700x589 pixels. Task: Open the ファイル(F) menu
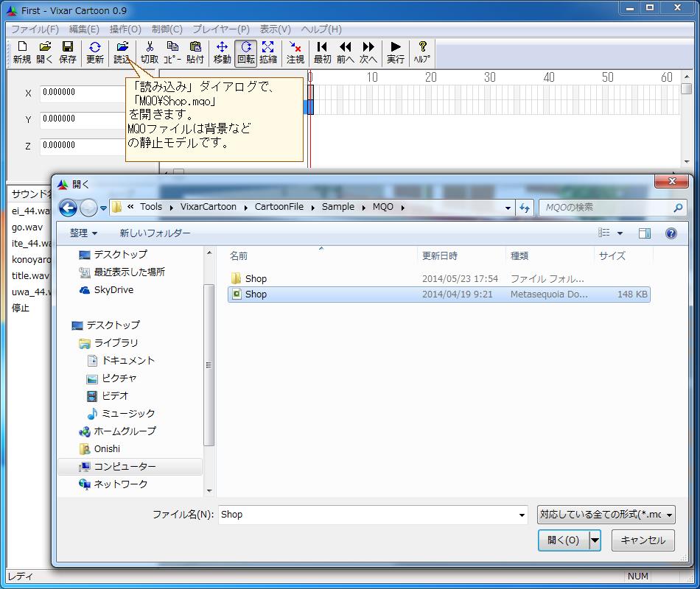(x=35, y=29)
